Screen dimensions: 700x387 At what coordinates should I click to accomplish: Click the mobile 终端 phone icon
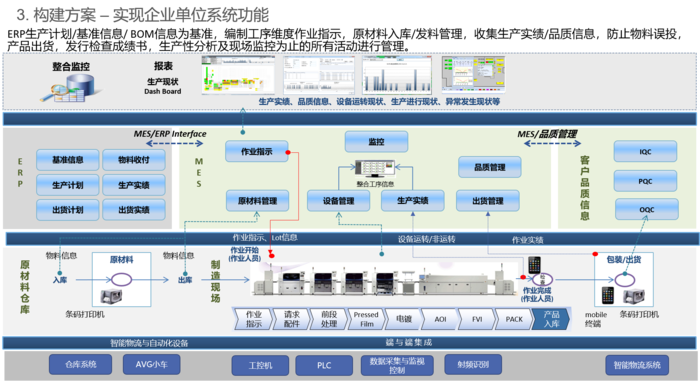[608, 295]
